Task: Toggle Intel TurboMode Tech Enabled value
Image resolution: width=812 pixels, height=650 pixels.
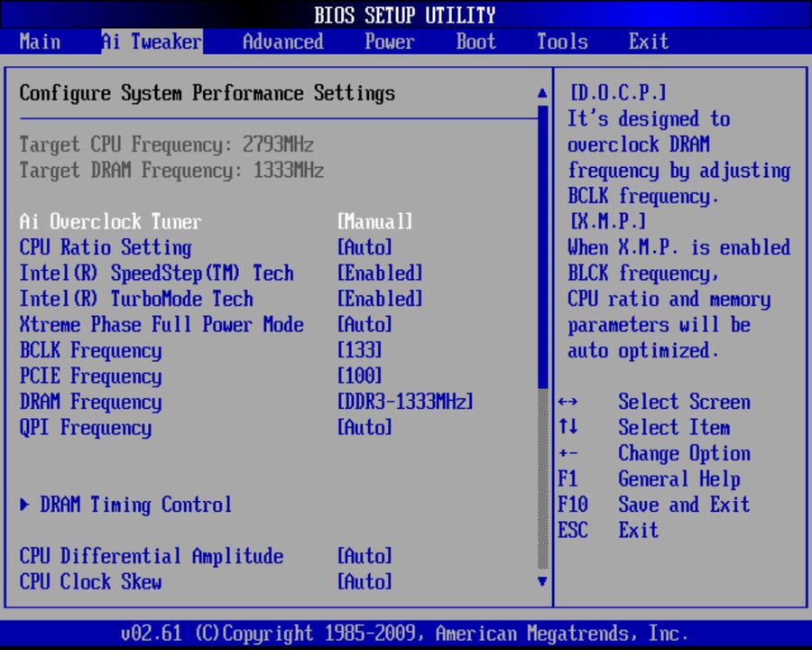Action: (380, 299)
